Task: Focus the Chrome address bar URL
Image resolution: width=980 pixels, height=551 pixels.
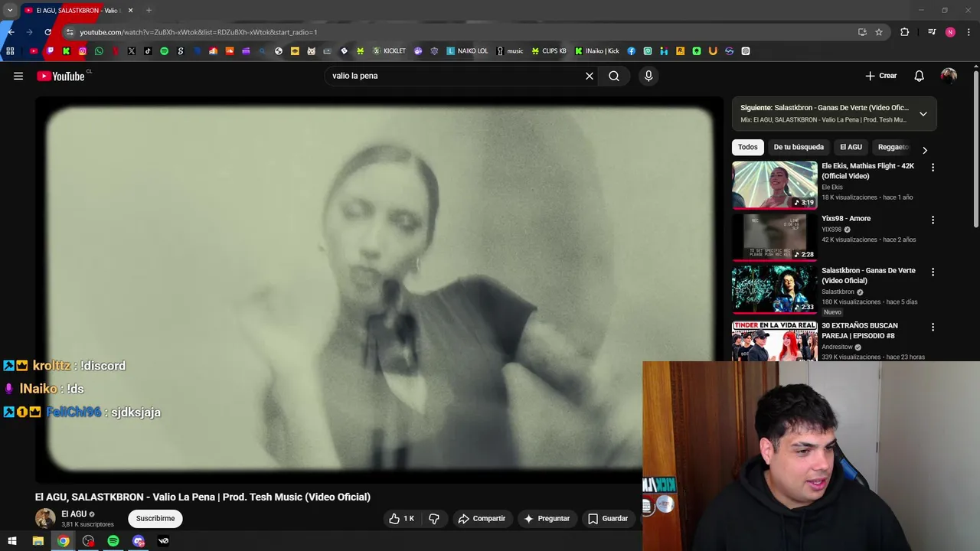Action: pos(198,32)
